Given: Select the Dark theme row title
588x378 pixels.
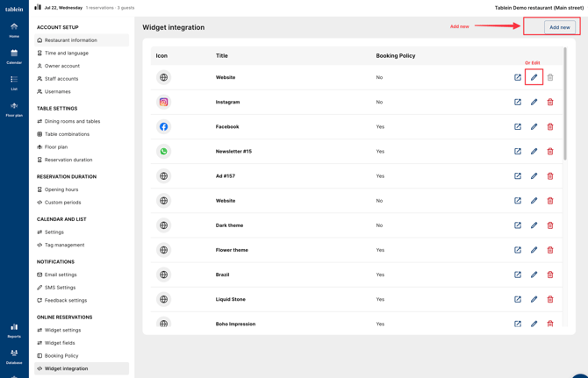Looking at the screenshot, I should click(x=229, y=225).
